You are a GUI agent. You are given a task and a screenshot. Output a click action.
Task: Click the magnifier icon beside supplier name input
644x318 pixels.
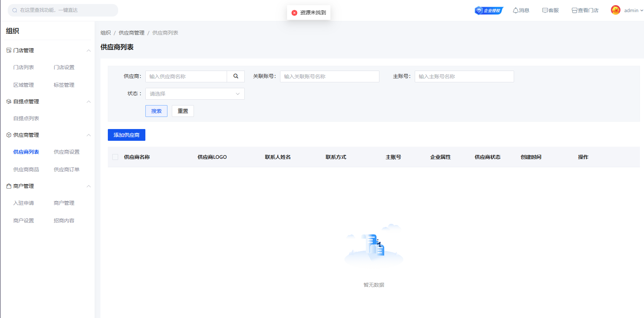click(x=236, y=76)
